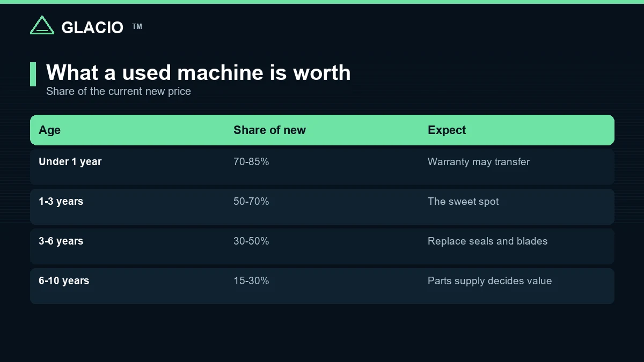Click 'Parts supply decides value' cell
The height and width of the screenshot is (362, 644).
point(489,280)
